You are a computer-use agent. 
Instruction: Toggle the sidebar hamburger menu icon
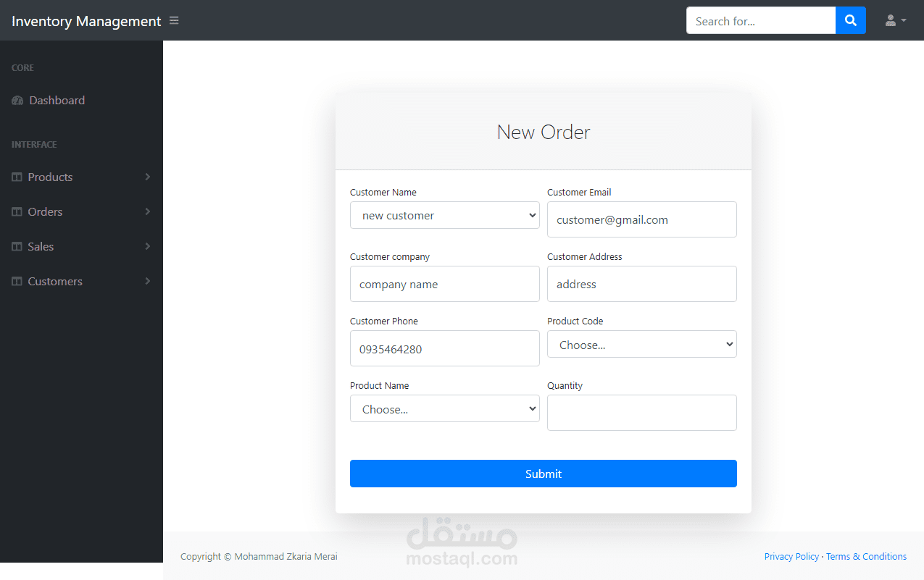tap(174, 21)
